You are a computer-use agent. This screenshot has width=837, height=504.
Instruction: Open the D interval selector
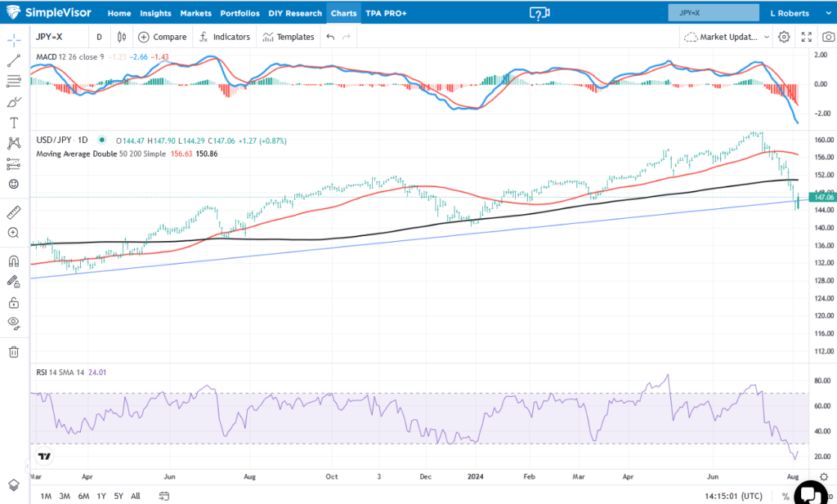[x=98, y=37]
